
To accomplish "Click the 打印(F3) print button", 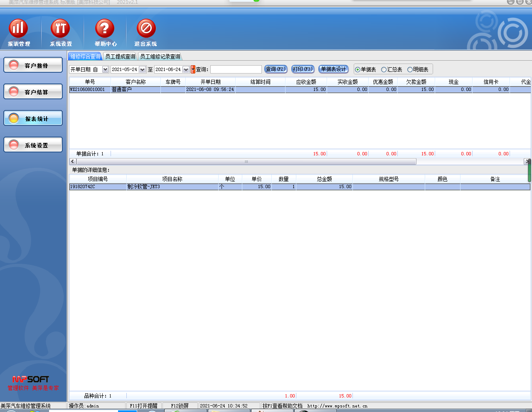I will (303, 69).
